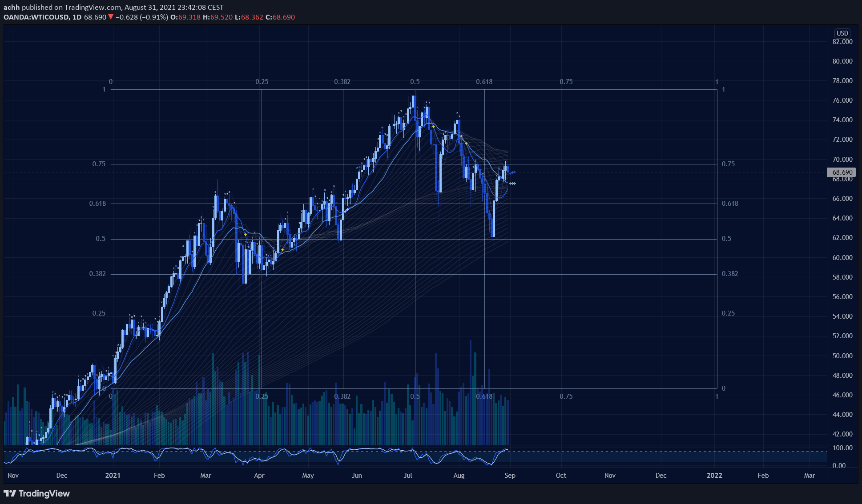Click the USD currency label on price axis
The width and height of the screenshot is (862, 504).
[842, 33]
